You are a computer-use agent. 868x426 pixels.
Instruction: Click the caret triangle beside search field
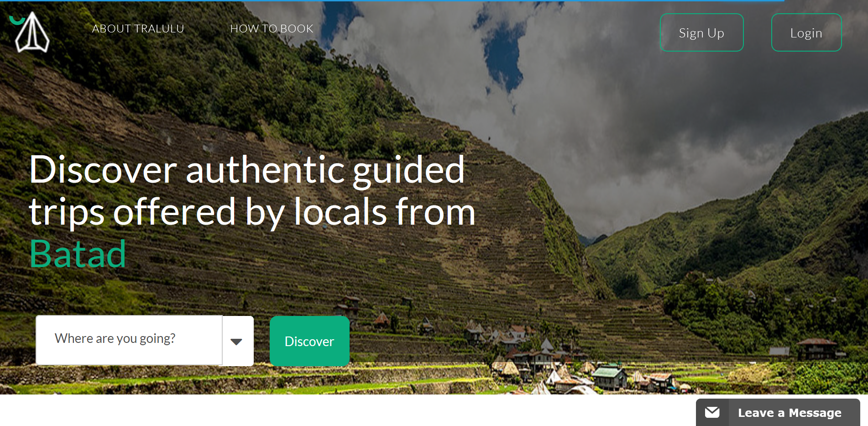[236, 342]
